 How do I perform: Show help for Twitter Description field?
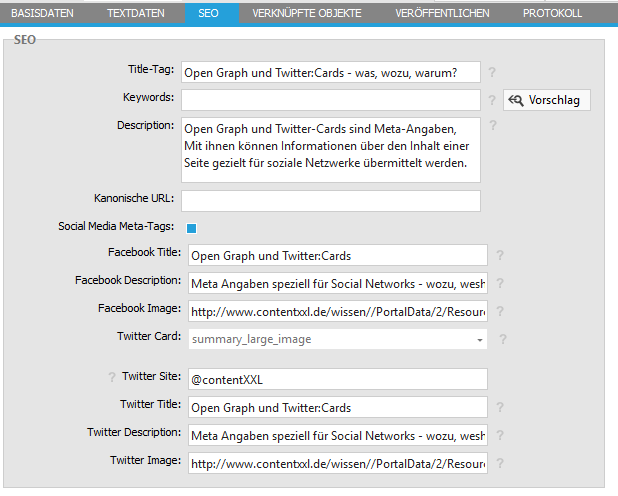(500, 435)
